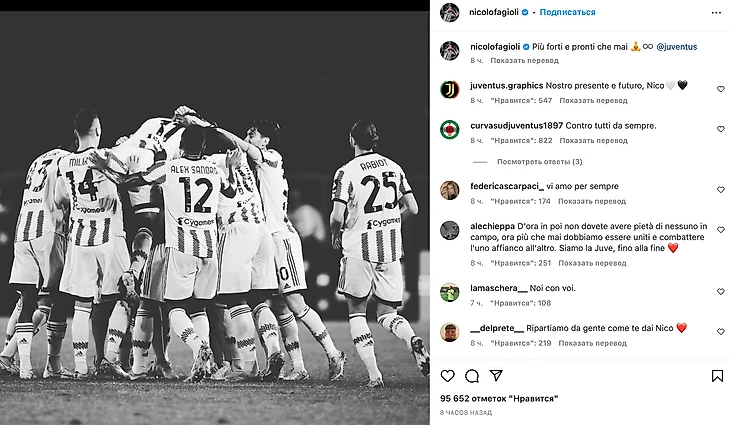Show translation of the post caption
Screen dimensions: 730x425
pyautogui.click(x=524, y=61)
